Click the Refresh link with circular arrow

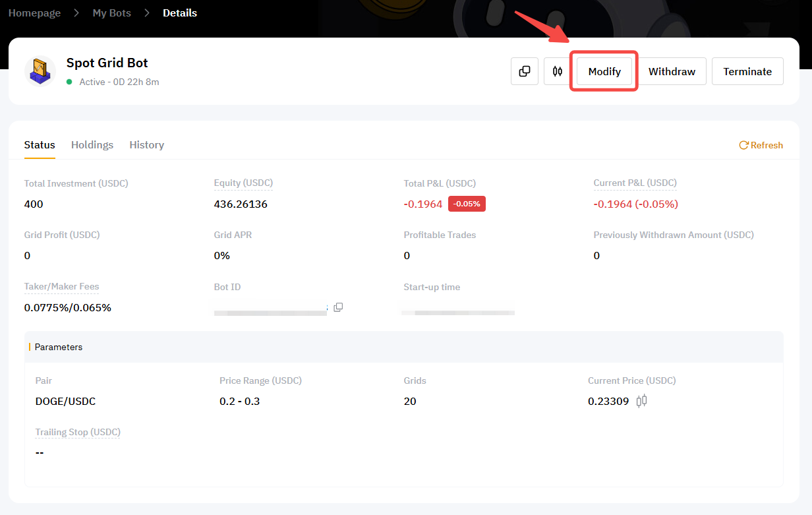click(x=761, y=145)
